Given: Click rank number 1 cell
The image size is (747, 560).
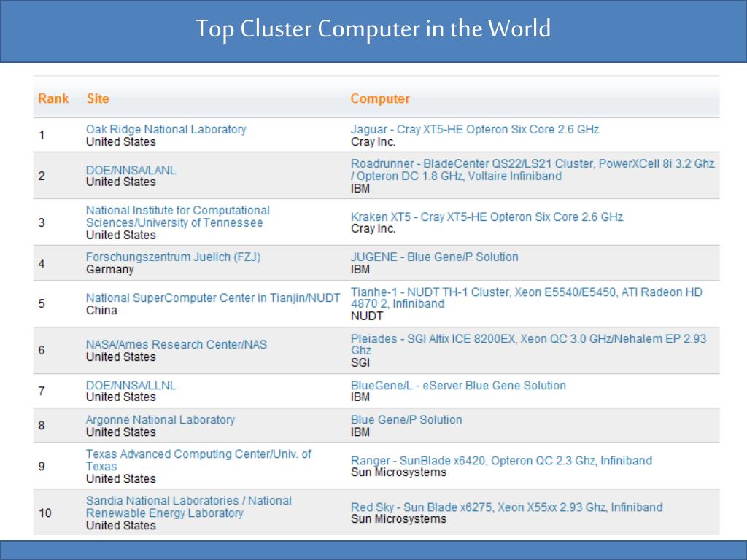Looking at the screenshot, I should 42,135.
